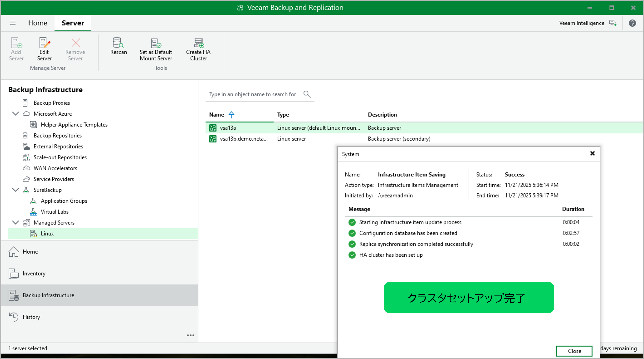
Task: Click the search magnifier icon
Action: tap(307, 94)
